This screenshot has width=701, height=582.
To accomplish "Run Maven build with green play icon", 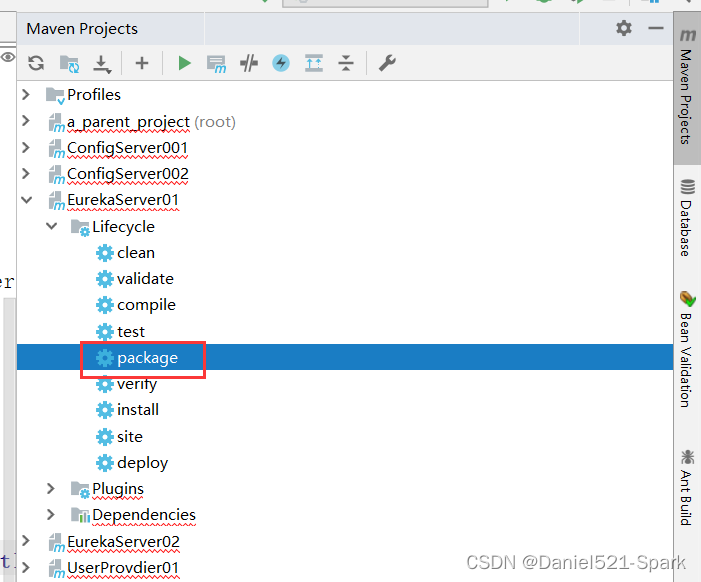I will 184,63.
